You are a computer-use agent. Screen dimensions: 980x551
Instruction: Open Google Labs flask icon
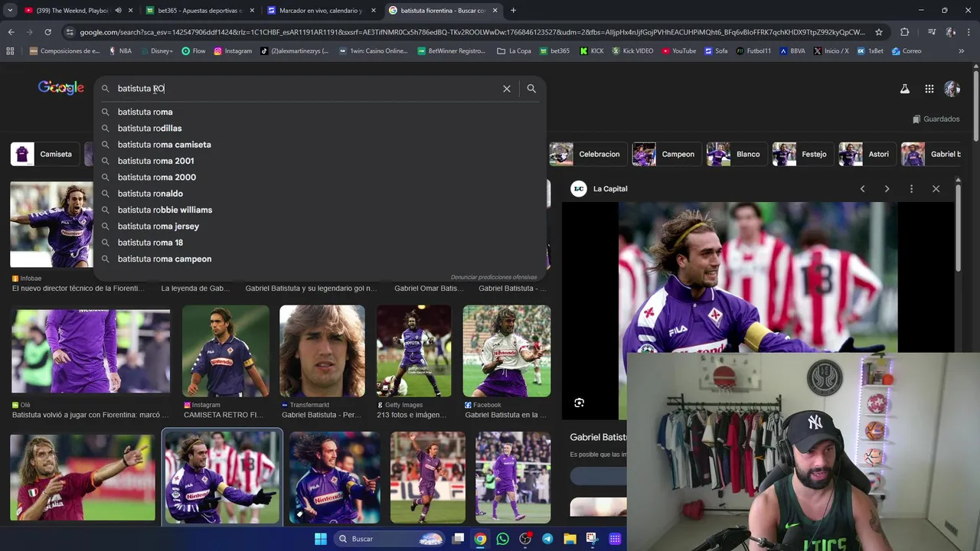point(904,89)
